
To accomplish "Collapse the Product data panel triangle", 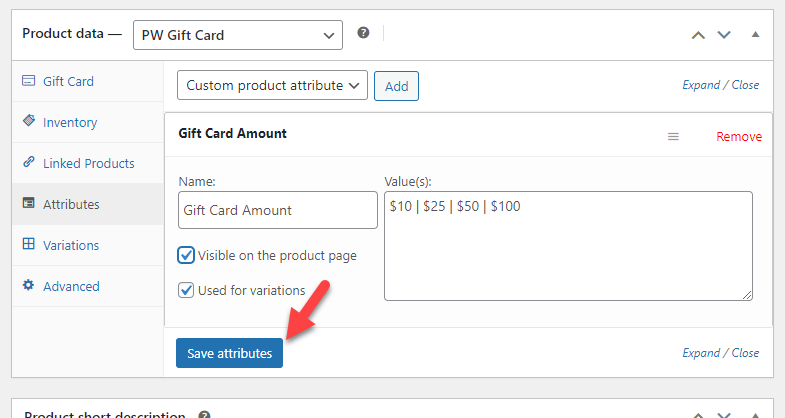I will tap(755, 35).
